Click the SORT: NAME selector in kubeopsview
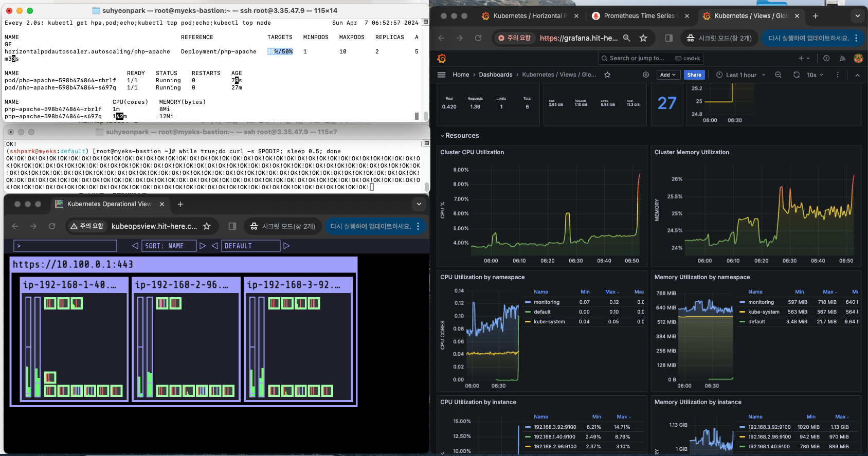Viewport: 868px width, 456px height. click(169, 246)
